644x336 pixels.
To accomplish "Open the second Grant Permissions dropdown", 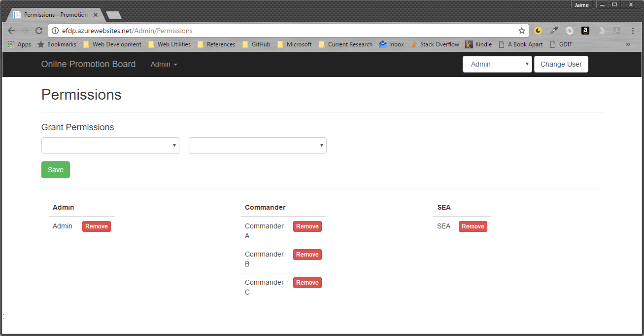I will pos(257,146).
